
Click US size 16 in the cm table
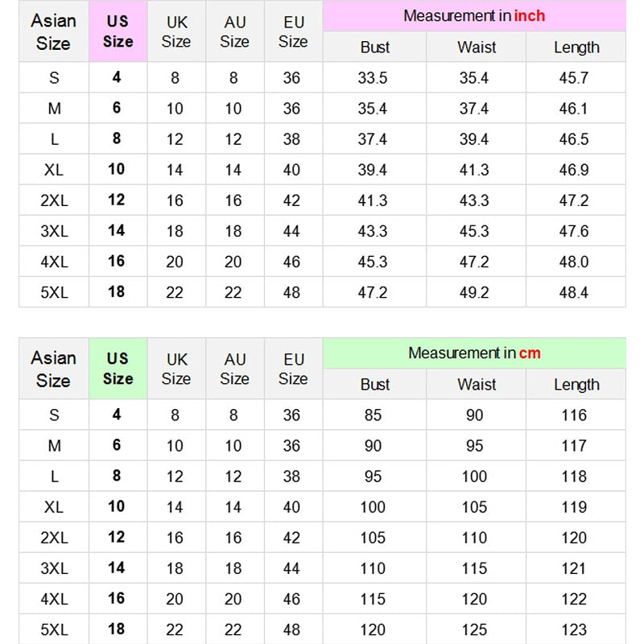coord(117,599)
